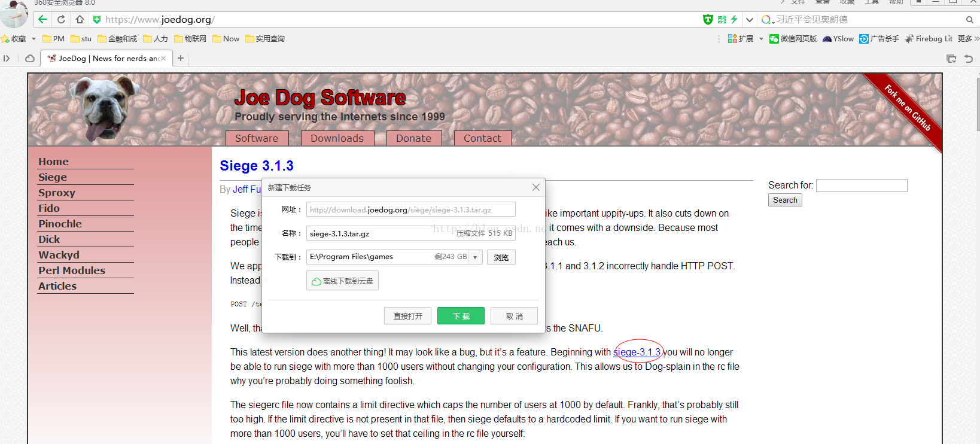The image size is (980, 444).
Task: Click the 直接打开 button
Action: pos(407,316)
